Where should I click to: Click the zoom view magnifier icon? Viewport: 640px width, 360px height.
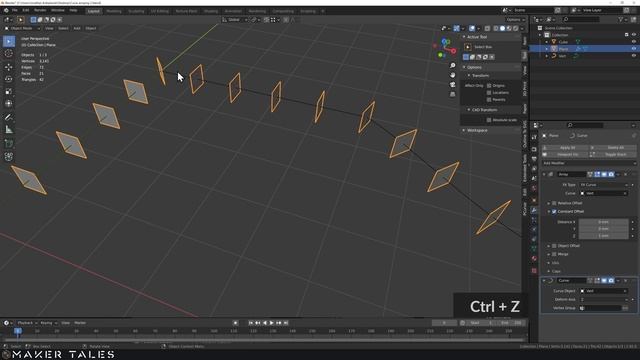click(x=452, y=65)
